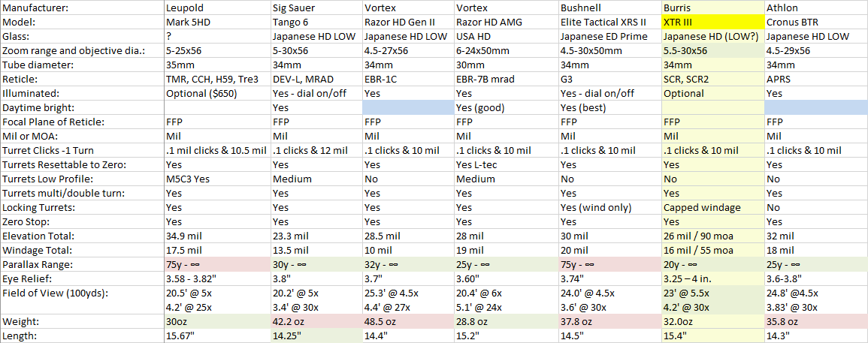Click the Leupold manufacturer cell
This screenshot has height=343, width=868.
(217, 9)
